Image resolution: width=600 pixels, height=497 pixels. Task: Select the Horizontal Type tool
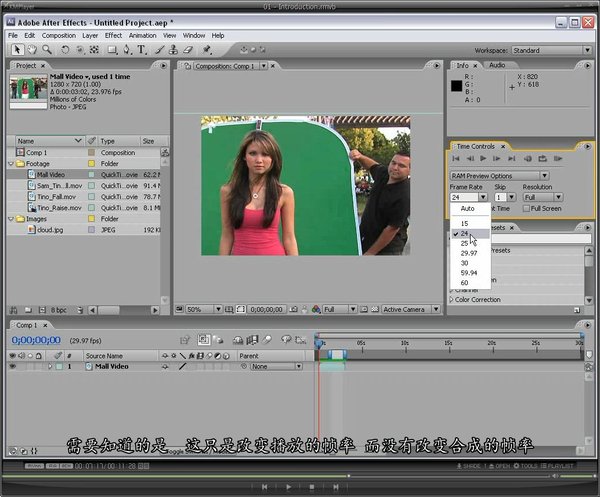point(141,48)
